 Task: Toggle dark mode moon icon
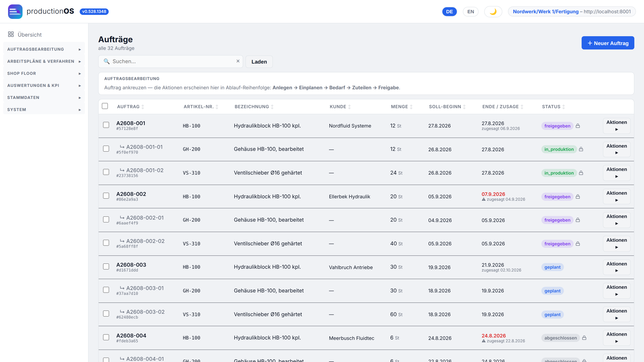point(493,11)
